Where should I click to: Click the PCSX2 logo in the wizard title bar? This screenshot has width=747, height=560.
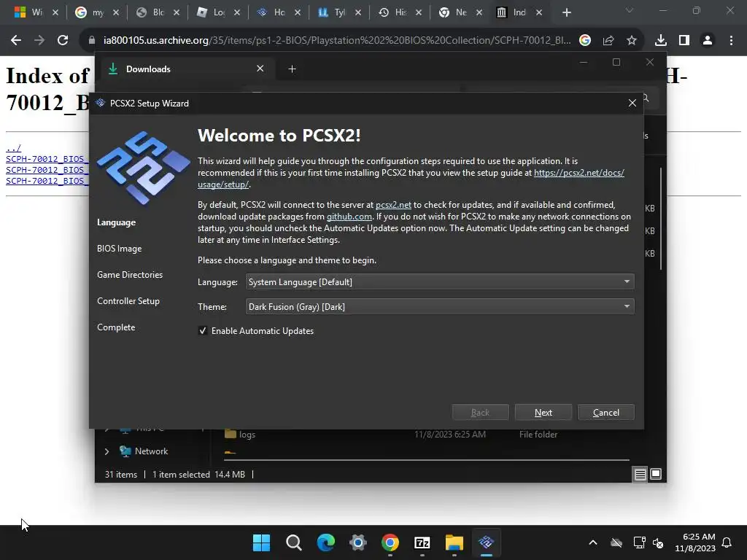tap(100, 104)
